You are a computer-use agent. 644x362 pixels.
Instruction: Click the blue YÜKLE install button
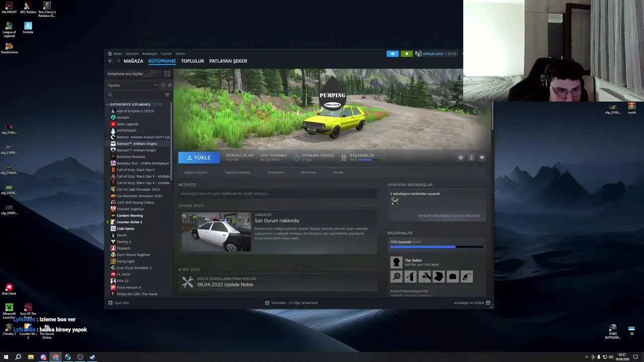199,158
